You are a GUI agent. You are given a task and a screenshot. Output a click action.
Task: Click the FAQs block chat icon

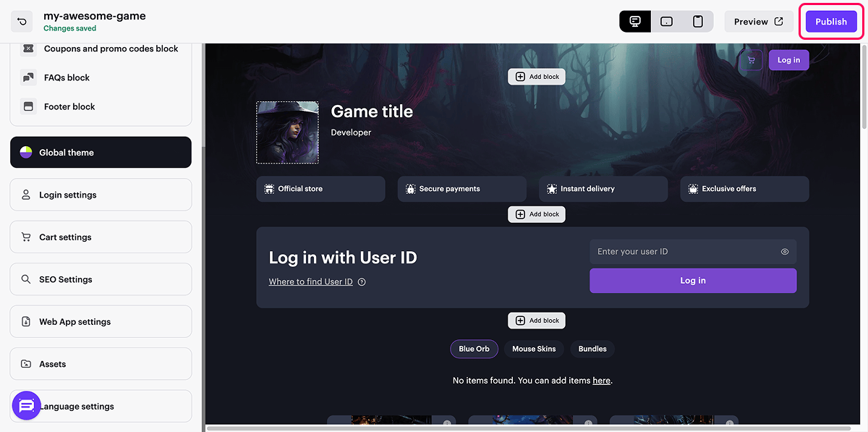(28, 77)
